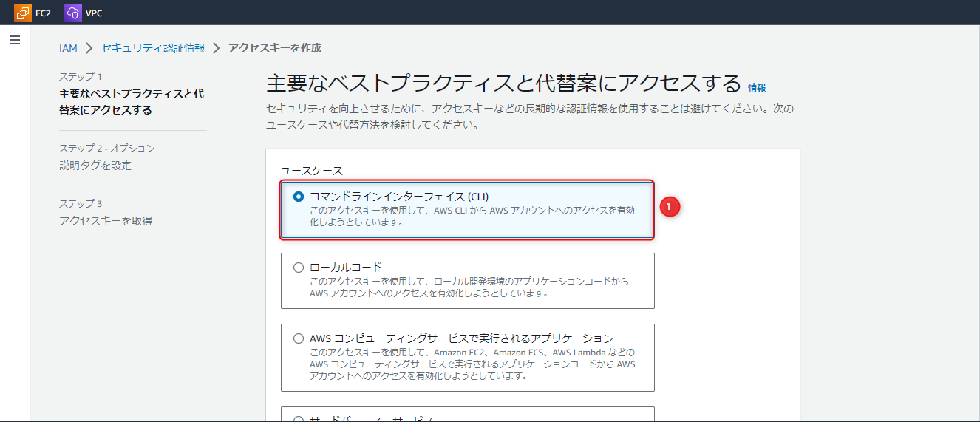Click the page intro paragraph starting with セキュリティを向上させるために

pyautogui.click(x=529, y=117)
